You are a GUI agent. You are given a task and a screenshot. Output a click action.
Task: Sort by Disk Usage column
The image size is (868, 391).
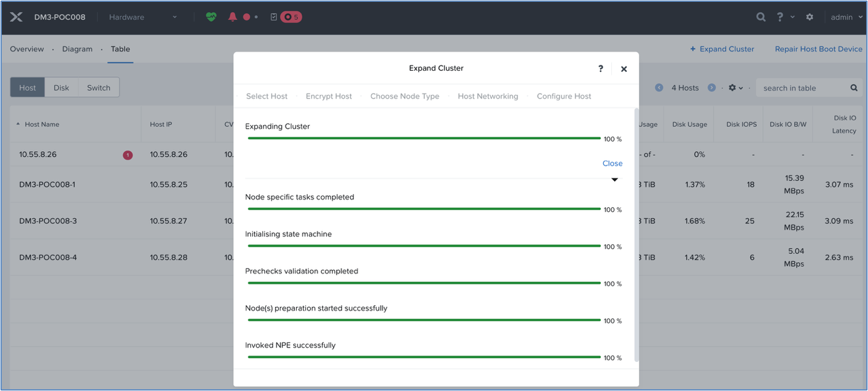pyautogui.click(x=689, y=124)
